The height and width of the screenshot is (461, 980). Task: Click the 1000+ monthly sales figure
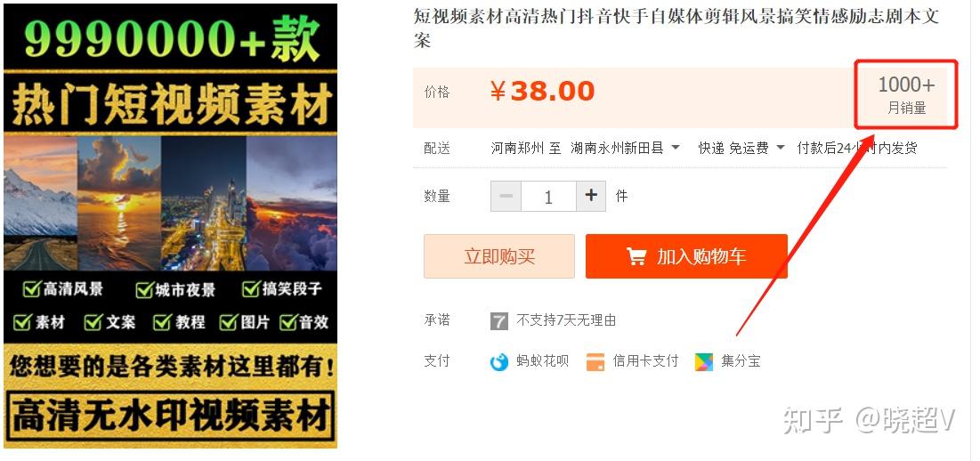(x=906, y=85)
